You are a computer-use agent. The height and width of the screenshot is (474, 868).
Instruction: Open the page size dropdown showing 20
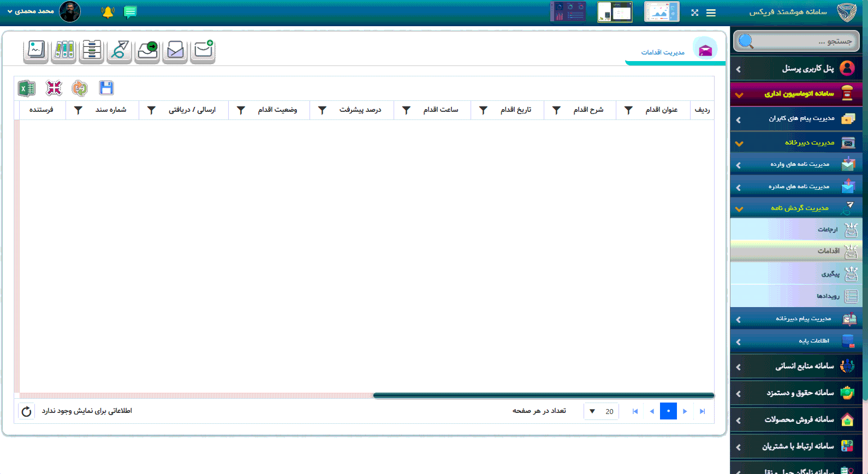pyautogui.click(x=601, y=411)
